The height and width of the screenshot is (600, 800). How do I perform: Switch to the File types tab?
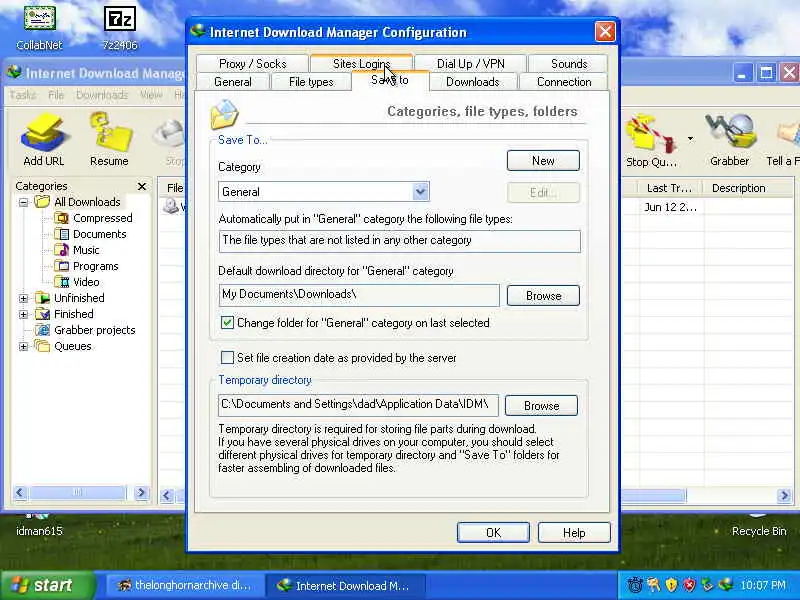coord(311,82)
